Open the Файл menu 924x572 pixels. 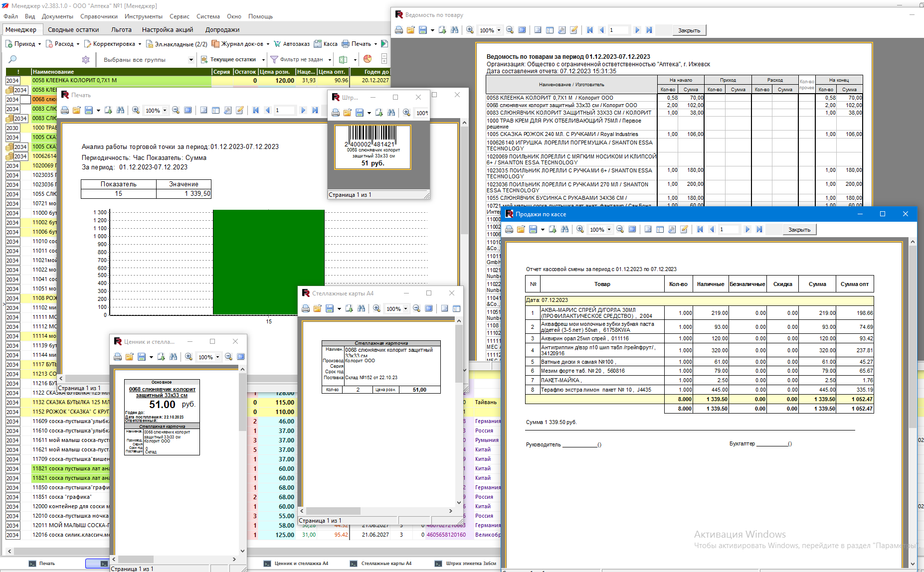[10, 16]
